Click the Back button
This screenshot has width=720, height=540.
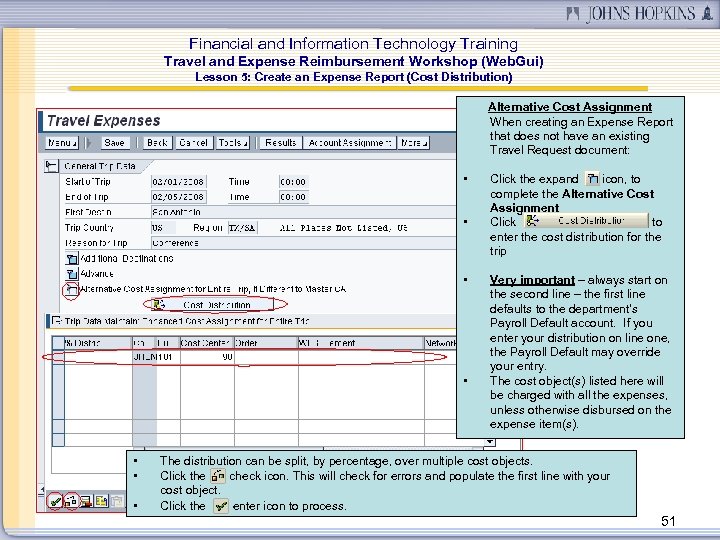click(157, 143)
